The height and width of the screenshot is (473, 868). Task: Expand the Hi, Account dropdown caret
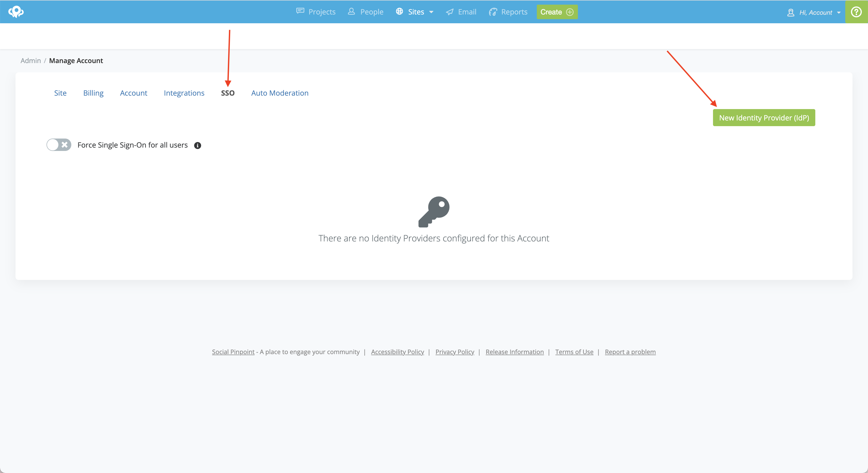[x=839, y=13]
